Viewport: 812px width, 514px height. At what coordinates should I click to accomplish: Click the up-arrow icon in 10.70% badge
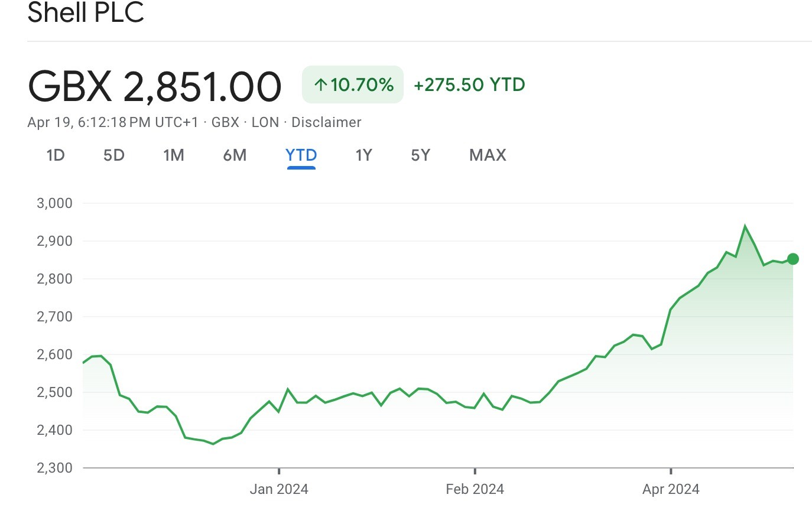tap(321, 85)
